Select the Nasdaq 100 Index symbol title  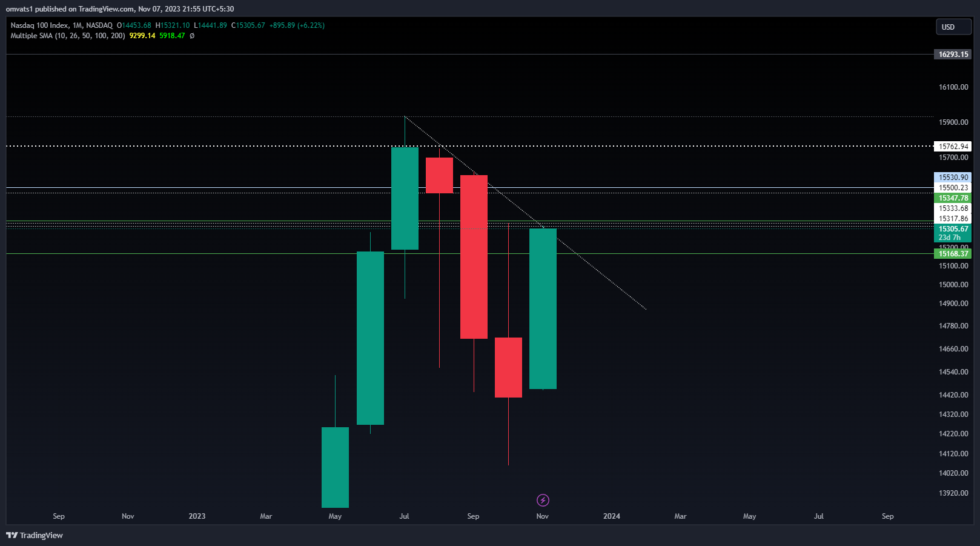point(61,25)
